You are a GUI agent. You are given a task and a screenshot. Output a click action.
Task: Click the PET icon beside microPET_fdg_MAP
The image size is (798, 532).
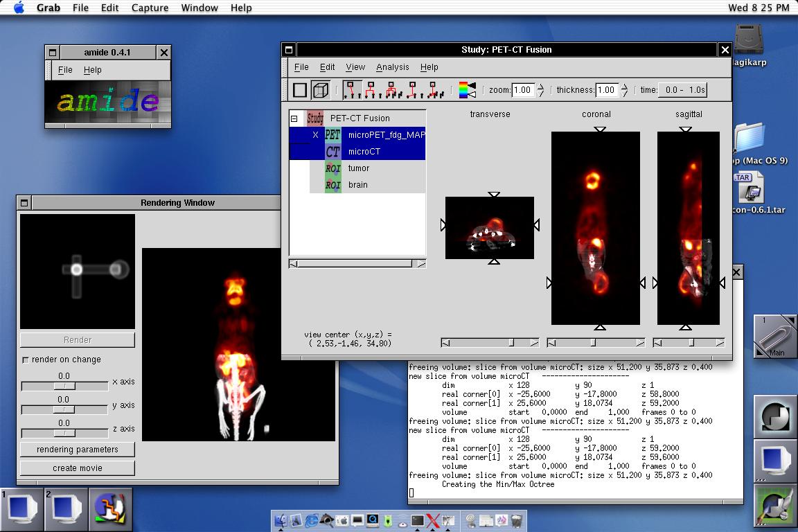point(332,135)
